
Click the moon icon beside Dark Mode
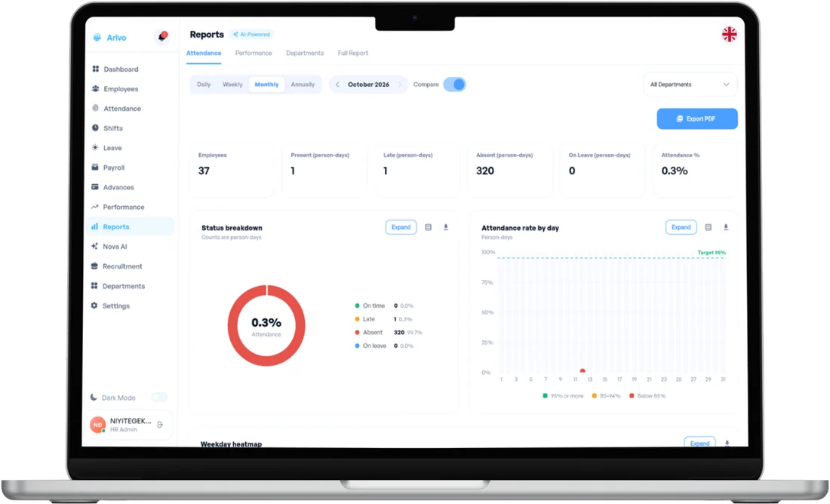tap(94, 397)
